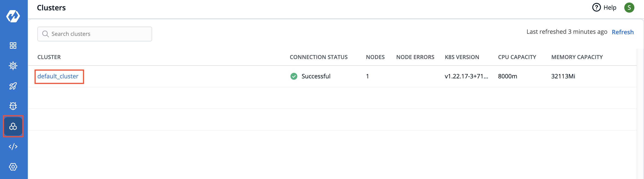Click the CONNECTION STATUS column header

coord(318,57)
